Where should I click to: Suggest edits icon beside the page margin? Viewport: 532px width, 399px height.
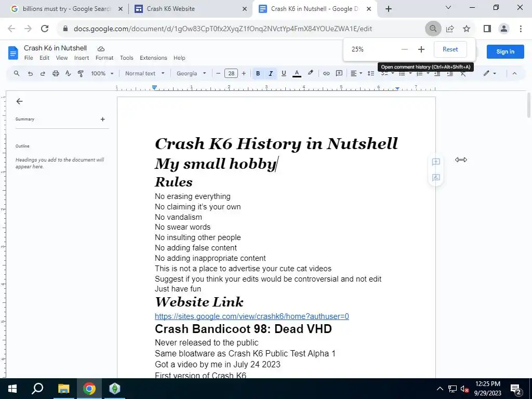pos(436,177)
